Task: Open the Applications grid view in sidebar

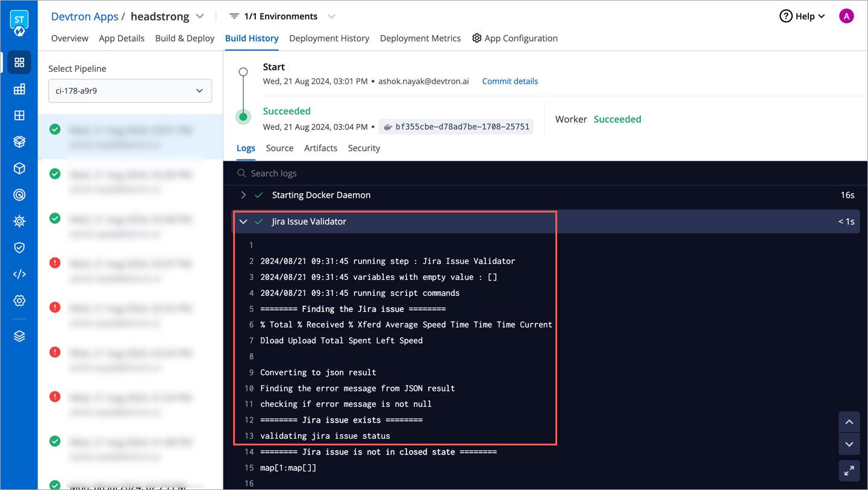Action: pyautogui.click(x=19, y=62)
